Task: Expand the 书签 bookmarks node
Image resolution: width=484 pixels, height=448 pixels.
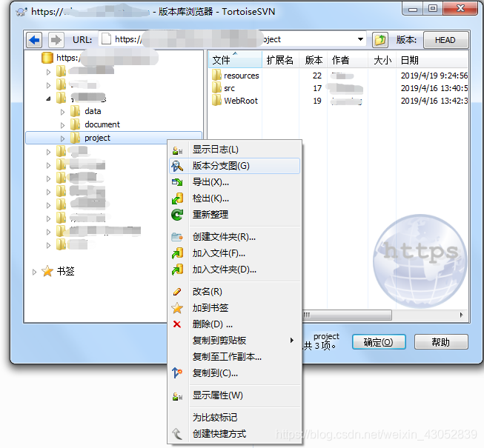Action: [34, 272]
